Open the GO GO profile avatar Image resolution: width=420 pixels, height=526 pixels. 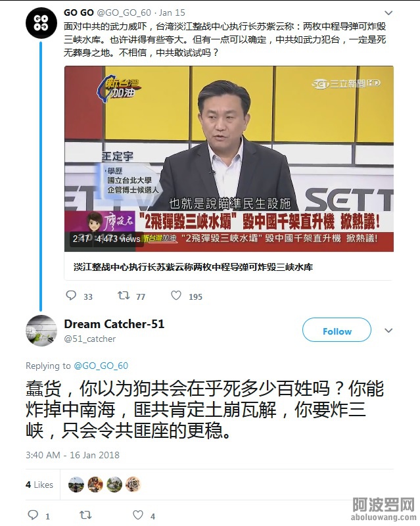click(x=41, y=23)
